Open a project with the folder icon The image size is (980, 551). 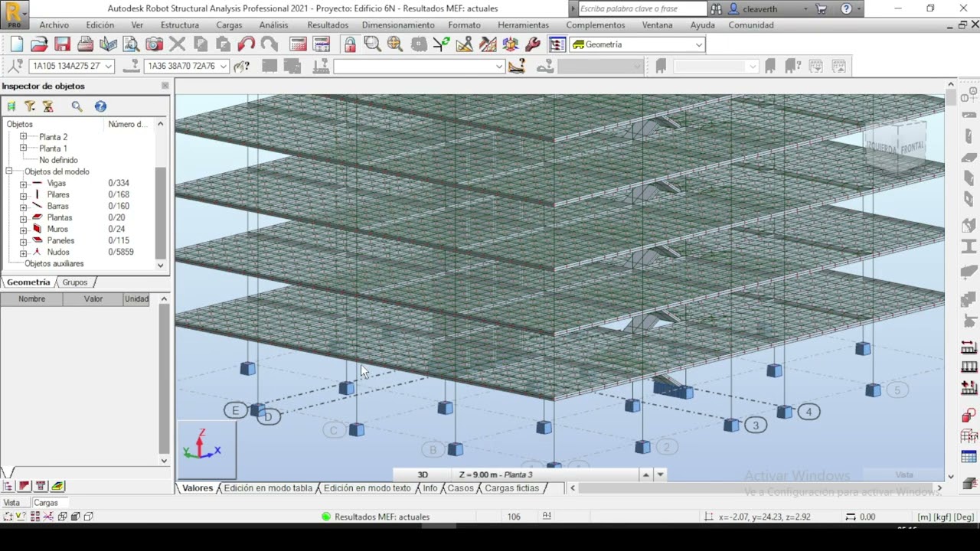point(39,44)
